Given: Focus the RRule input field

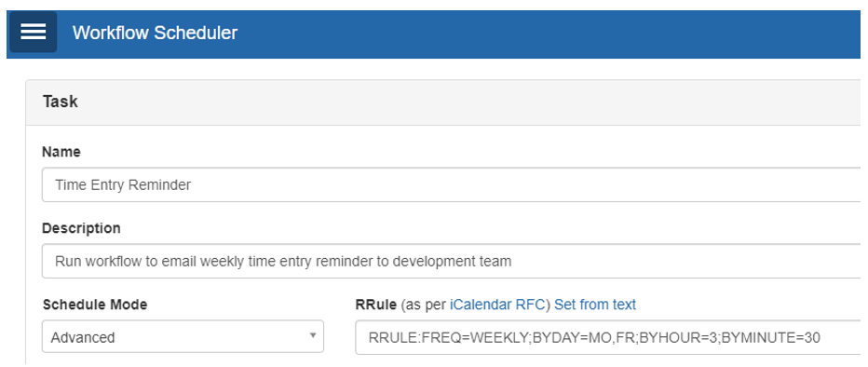Looking at the screenshot, I should coord(608,337).
